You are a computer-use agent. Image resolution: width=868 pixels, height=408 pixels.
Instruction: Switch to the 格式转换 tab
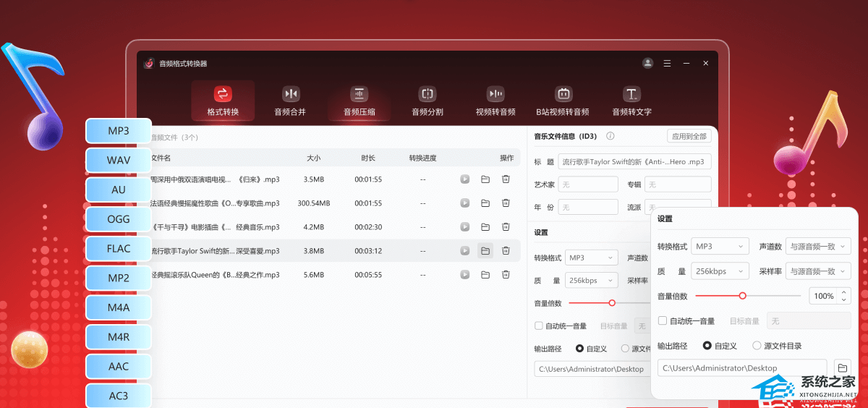pos(223,101)
